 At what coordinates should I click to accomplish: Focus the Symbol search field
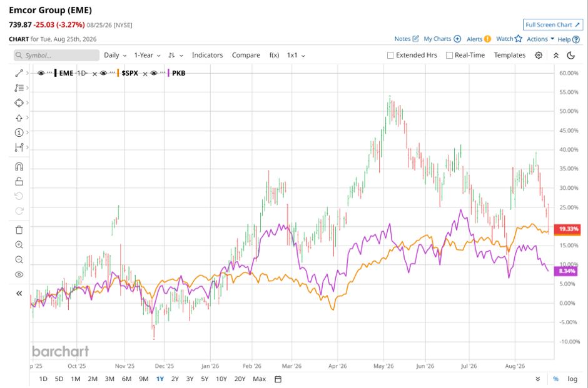point(57,56)
